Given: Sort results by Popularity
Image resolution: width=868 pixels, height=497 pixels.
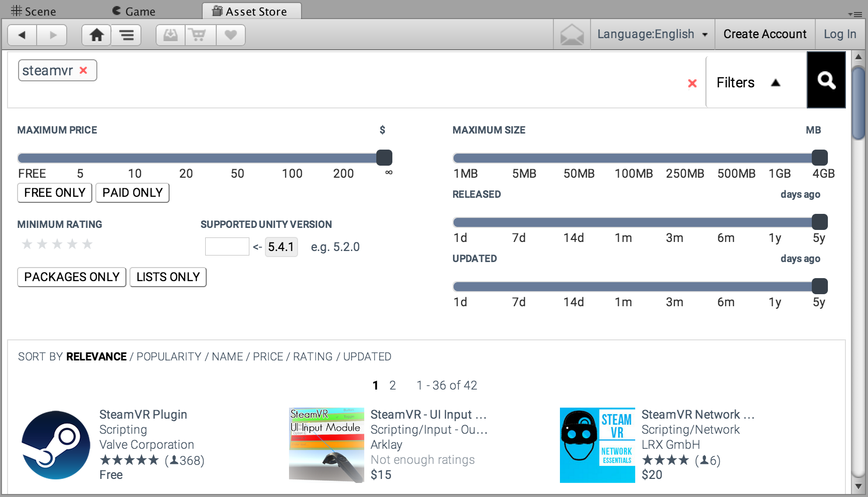Looking at the screenshot, I should pos(169,356).
